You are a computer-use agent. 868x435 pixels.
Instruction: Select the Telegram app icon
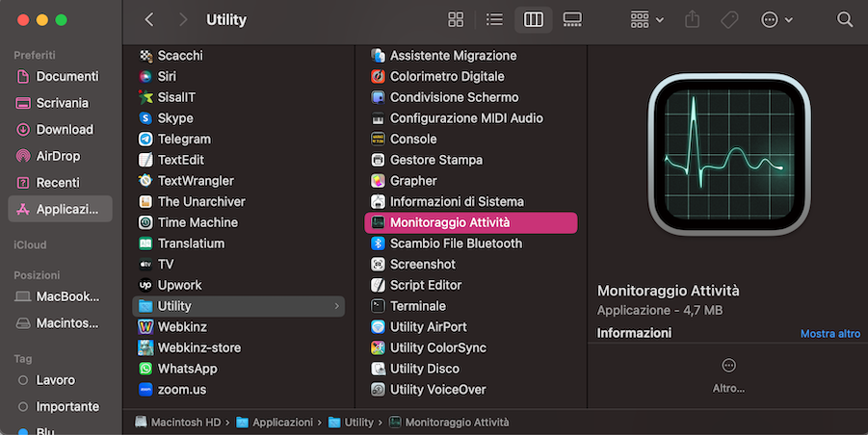[x=145, y=139]
